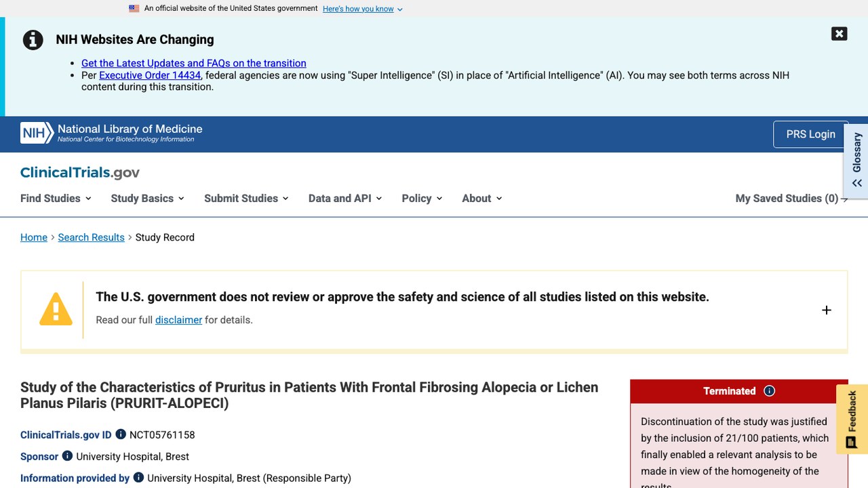Viewport: 868px width, 488px height.
Task: Click the ClinicalTrials.gov site logo
Action: [80, 172]
